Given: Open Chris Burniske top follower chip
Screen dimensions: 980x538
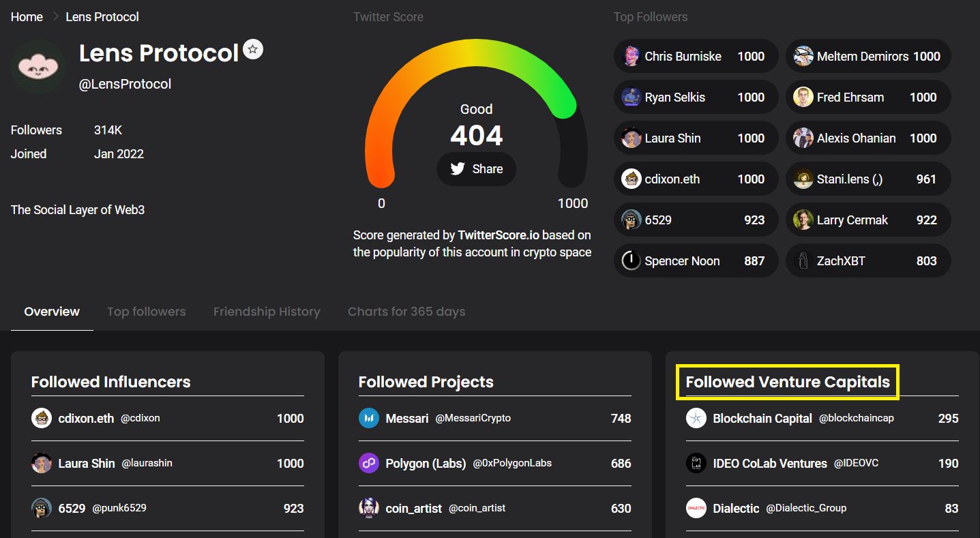Looking at the screenshot, I should click(x=696, y=57).
